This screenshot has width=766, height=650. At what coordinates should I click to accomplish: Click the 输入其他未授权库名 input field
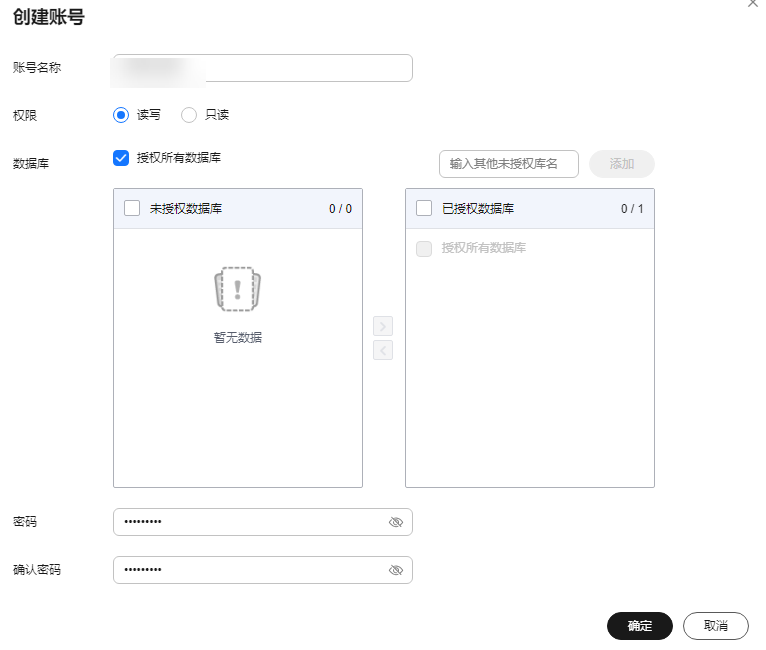pyautogui.click(x=509, y=164)
